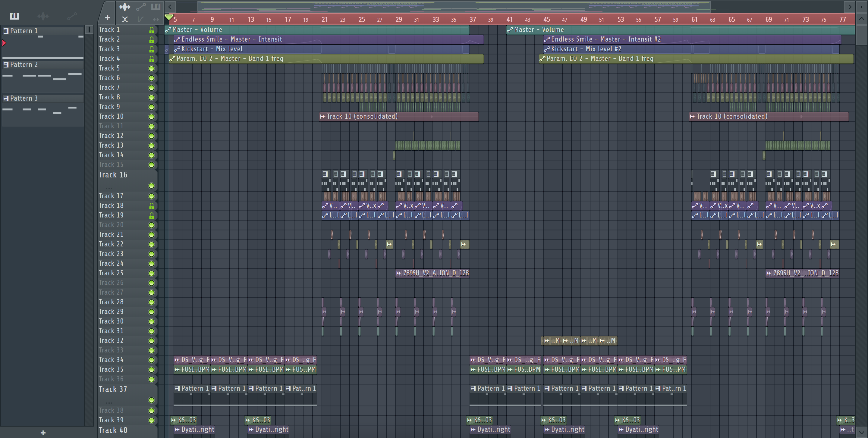Click the waveform audio clip focus icon
The width and height of the screenshot is (868, 438).
[x=125, y=6]
